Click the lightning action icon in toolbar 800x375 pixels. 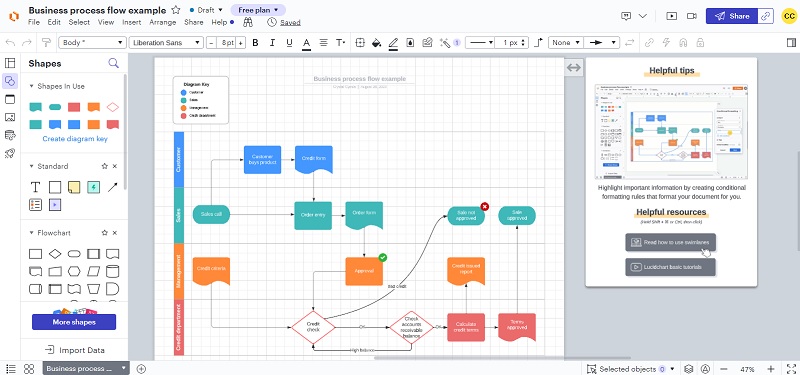pyautogui.click(x=666, y=43)
